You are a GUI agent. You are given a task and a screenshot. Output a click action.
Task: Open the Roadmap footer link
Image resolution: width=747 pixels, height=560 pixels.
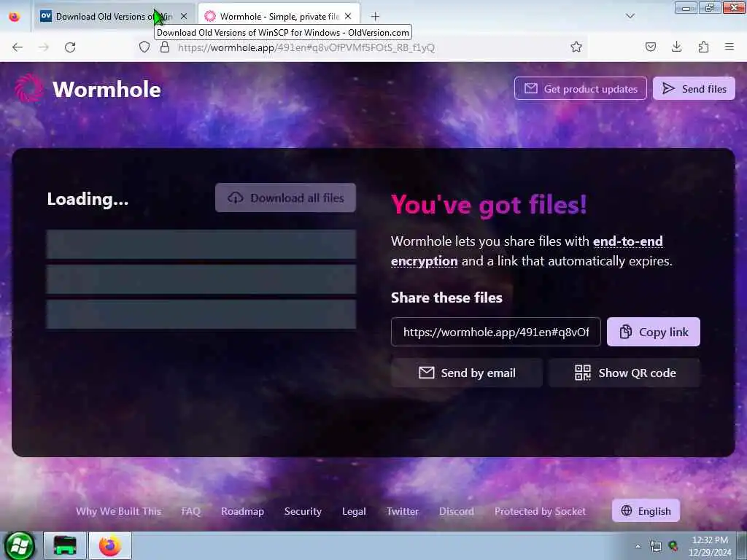tap(242, 511)
